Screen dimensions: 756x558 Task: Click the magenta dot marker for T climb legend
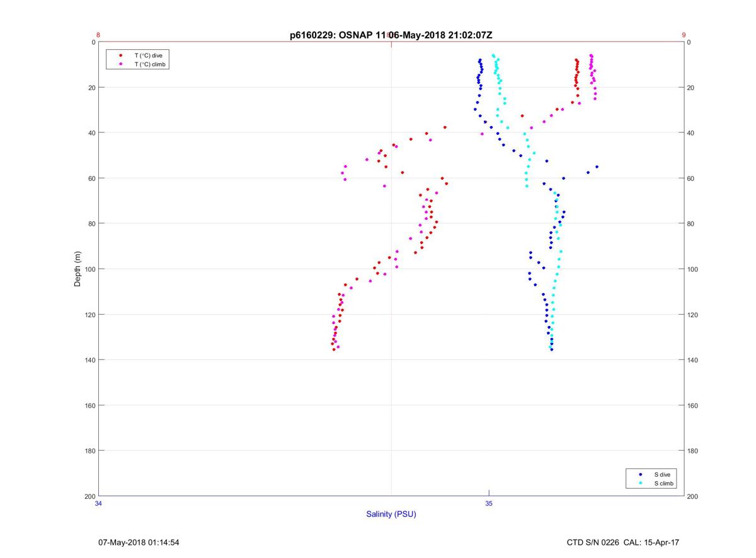point(120,64)
